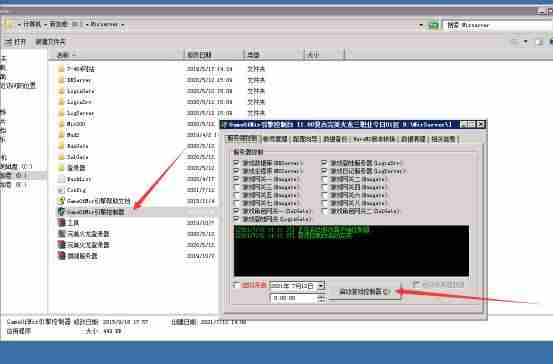553x364 pixels.
Task: Select drive (C:) in navigation pane
Action: 16,166
